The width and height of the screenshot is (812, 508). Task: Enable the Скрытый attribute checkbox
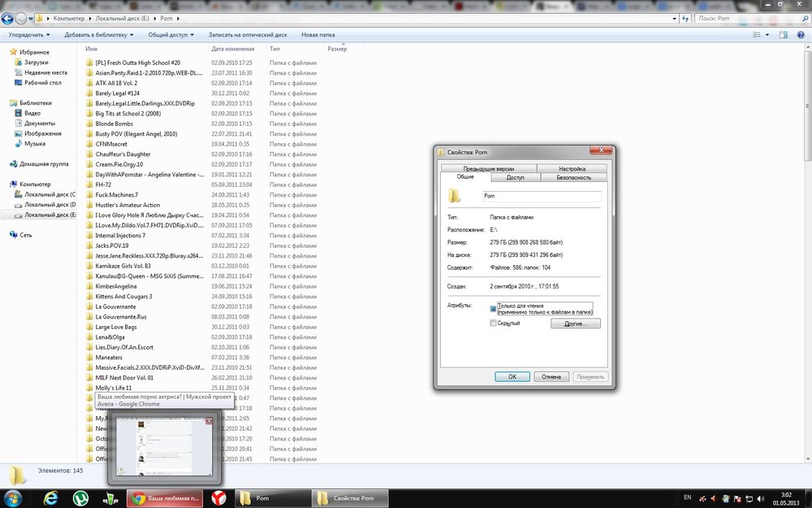[493, 323]
